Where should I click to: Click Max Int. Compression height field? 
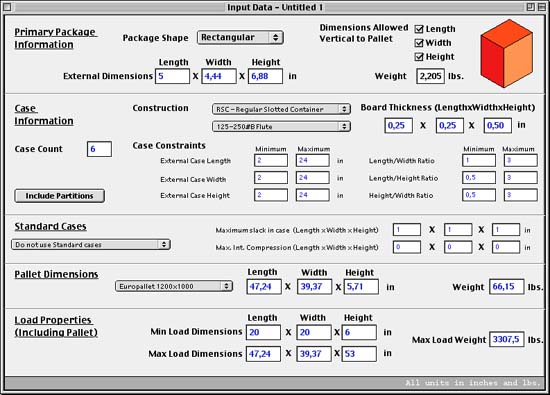[x=506, y=247]
